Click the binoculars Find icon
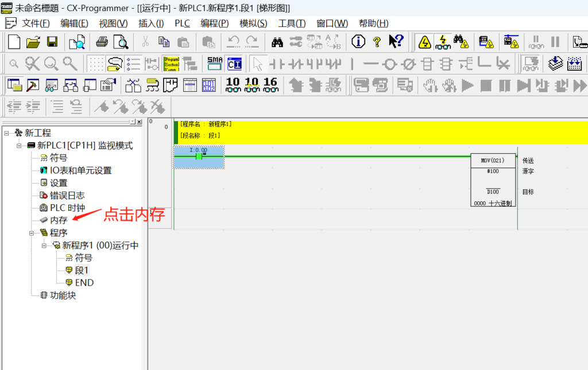 tap(277, 42)
